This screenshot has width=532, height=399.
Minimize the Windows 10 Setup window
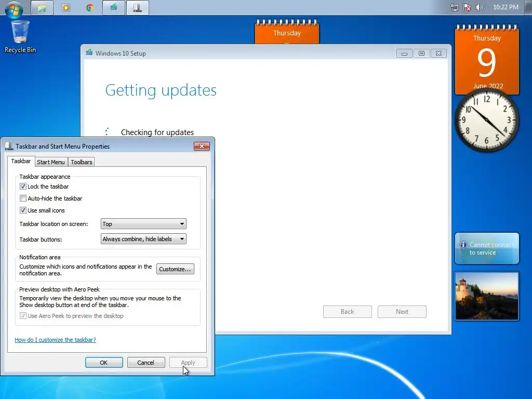click(x=404, y=54)
